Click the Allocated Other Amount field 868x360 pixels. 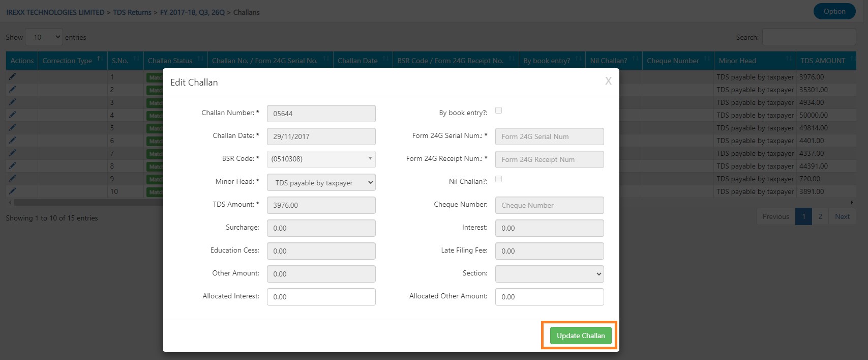click(550, 297)
